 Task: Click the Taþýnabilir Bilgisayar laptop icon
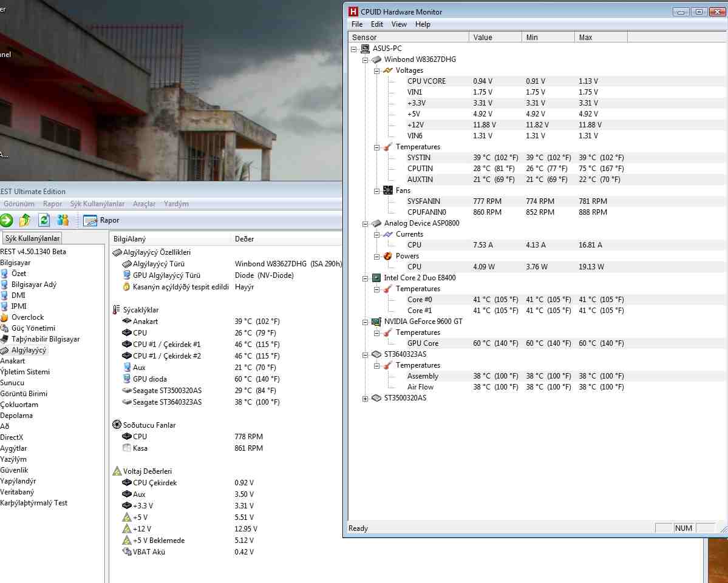[x=4, y=339]
